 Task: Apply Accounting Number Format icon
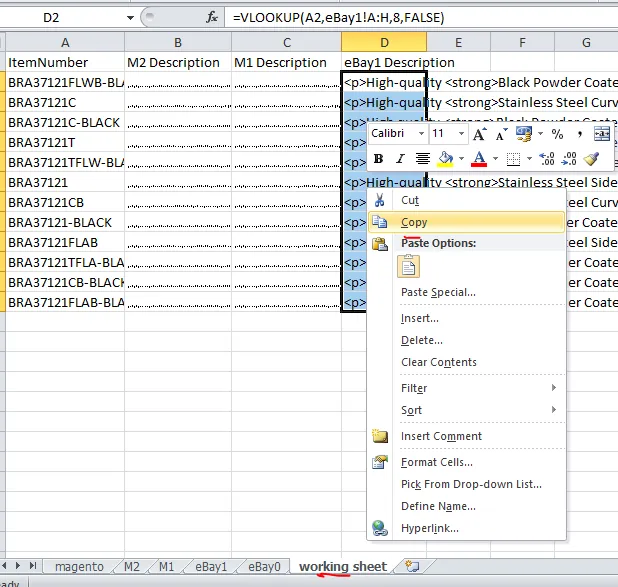click(524, 134)
